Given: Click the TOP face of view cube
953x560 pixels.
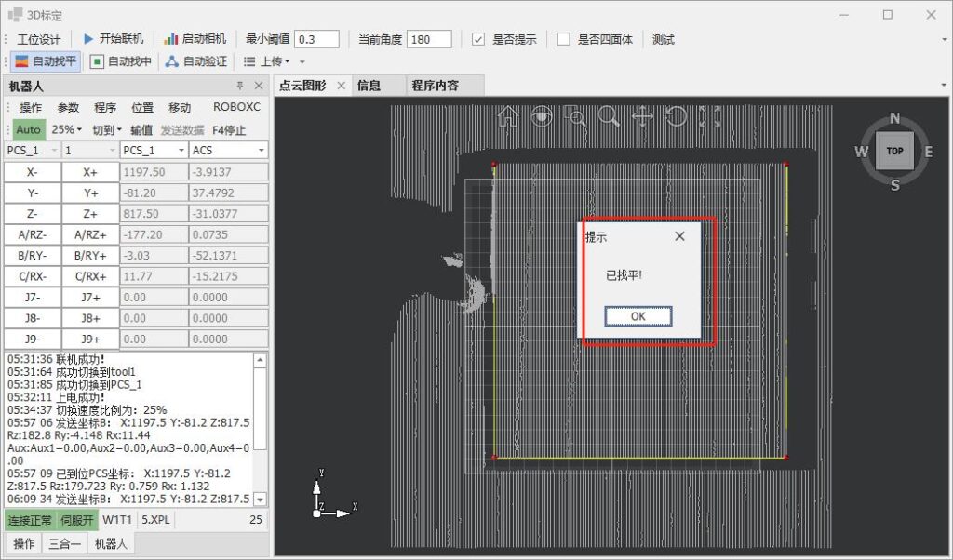Looking at the screenshot, I should click(x=894, y=151).
